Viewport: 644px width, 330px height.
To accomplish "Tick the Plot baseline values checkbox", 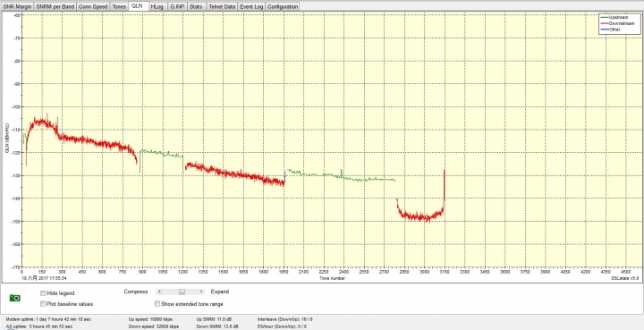I will coord(43,304).
